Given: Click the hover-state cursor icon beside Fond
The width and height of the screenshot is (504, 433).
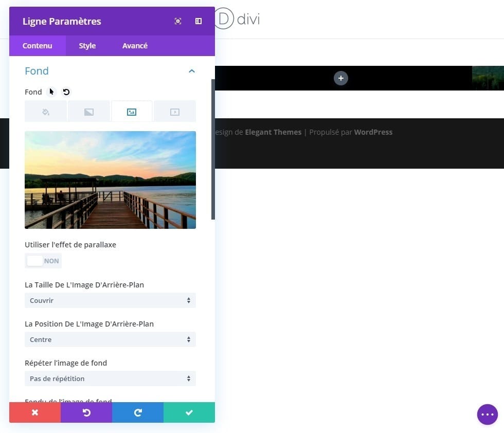Looking at the screenshot, I should [x=51, y=92].
